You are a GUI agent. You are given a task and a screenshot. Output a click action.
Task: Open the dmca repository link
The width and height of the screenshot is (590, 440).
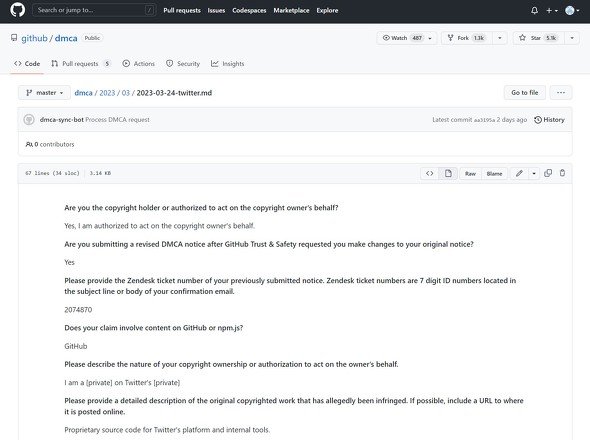coord(66,38)
